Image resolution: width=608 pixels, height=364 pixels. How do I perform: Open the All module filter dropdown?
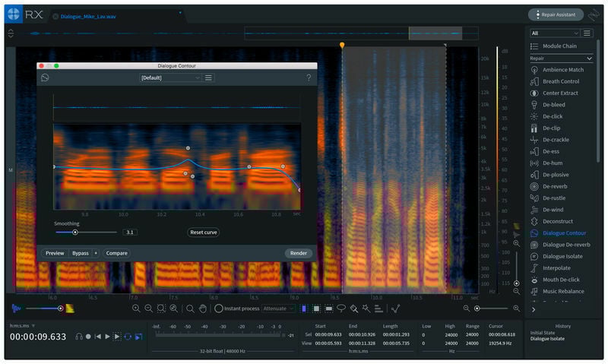point(555,33)
